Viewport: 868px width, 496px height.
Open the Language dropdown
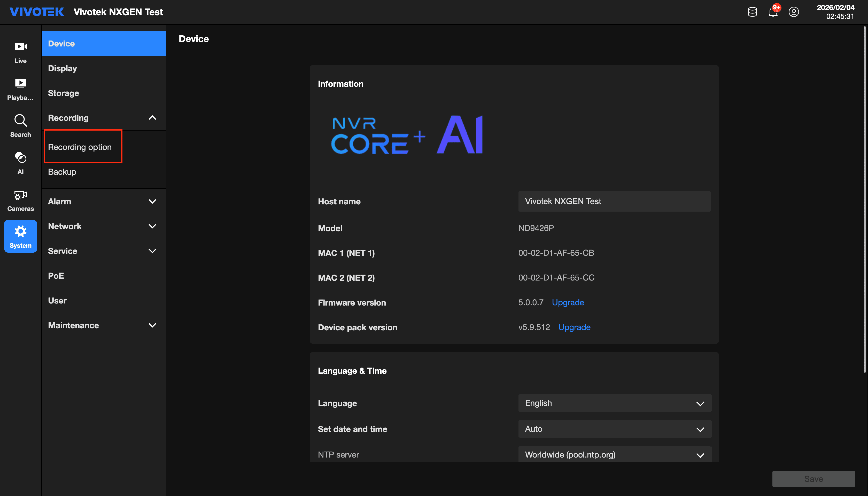pos(614,403)
